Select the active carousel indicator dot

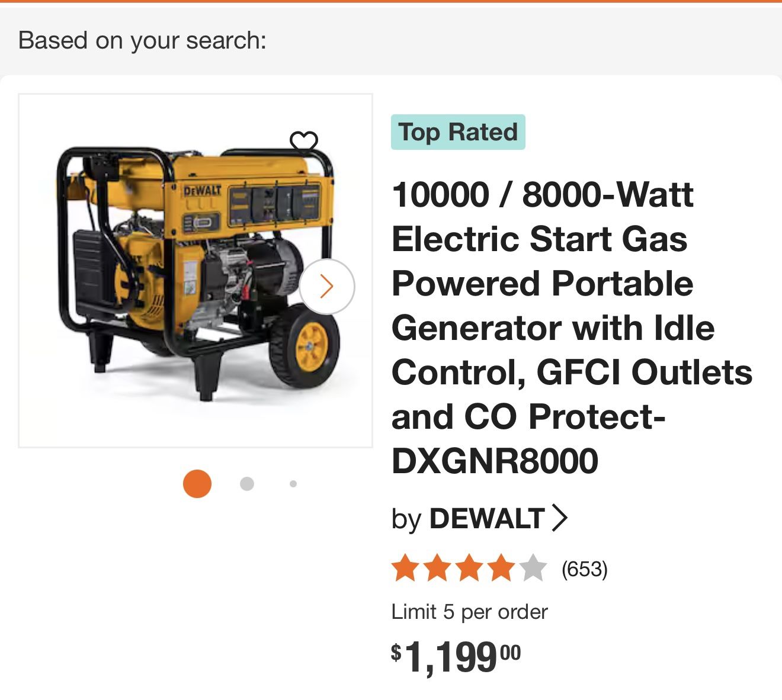[196, 484]
